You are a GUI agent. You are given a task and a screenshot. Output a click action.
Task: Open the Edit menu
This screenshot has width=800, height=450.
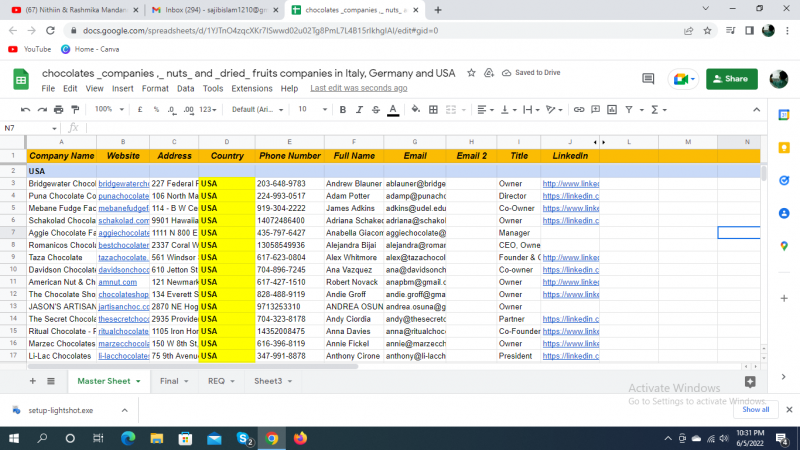pyautogui.click(x=70, y=88)
